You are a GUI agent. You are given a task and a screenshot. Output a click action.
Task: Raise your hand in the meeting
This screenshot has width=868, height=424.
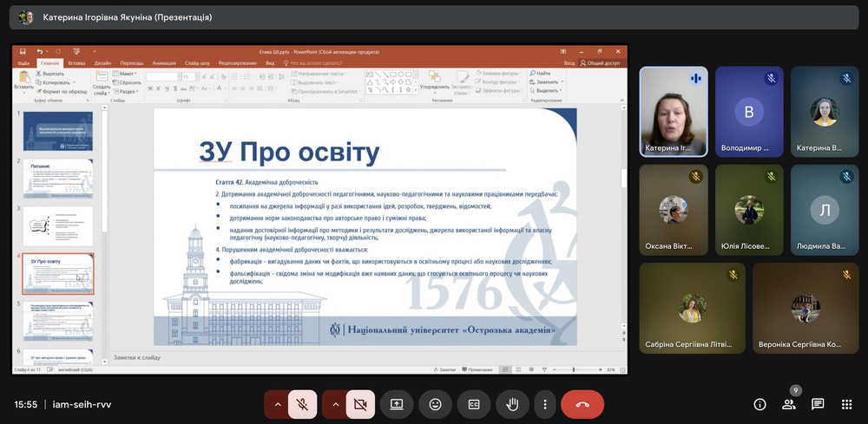512,404
